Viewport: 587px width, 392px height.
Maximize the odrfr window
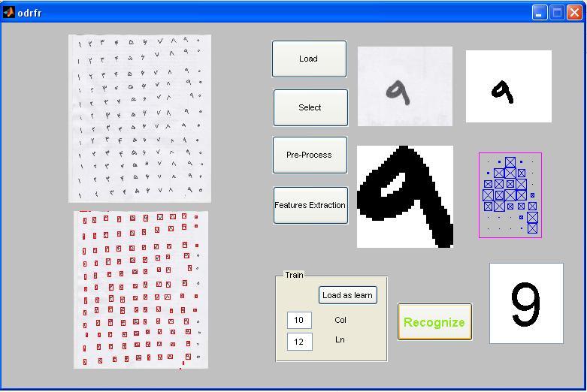[x=557, y=13]
